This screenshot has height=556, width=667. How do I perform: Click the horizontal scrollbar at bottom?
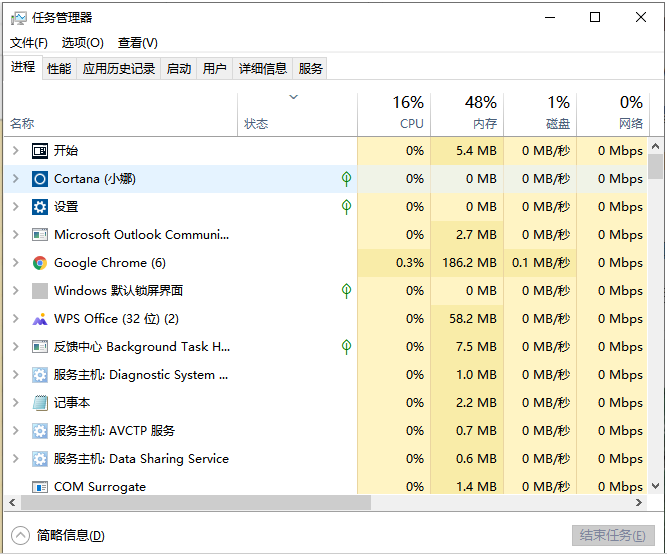click(x=190, y=502)
